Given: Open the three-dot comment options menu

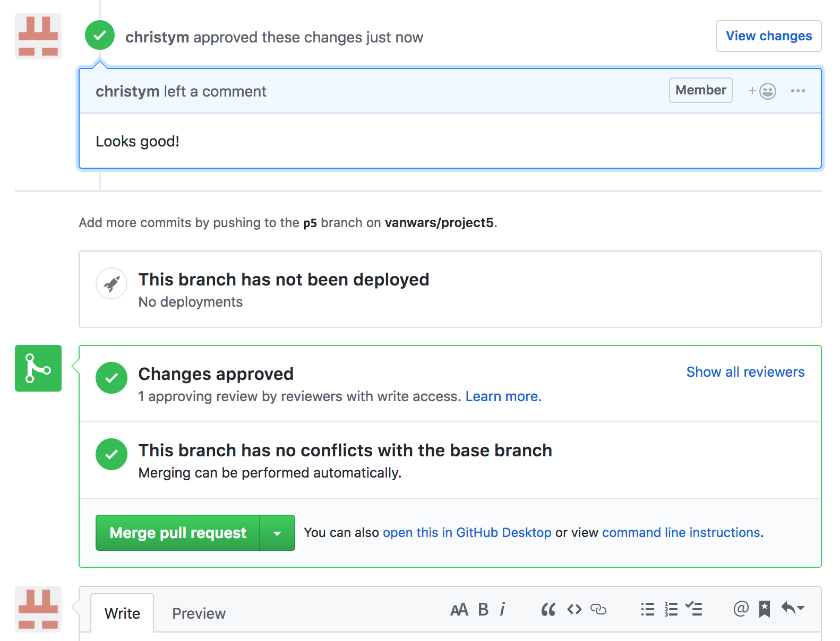Looking at the screenshot, I should (798, 91).
